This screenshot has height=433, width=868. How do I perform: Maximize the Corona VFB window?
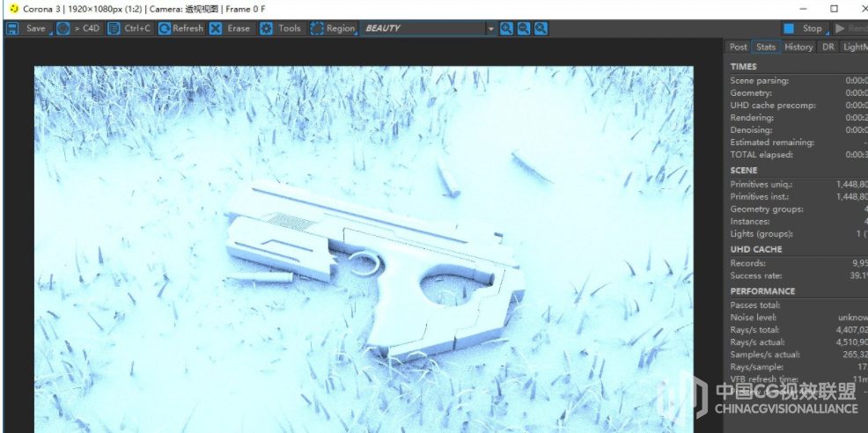point(835,9)
